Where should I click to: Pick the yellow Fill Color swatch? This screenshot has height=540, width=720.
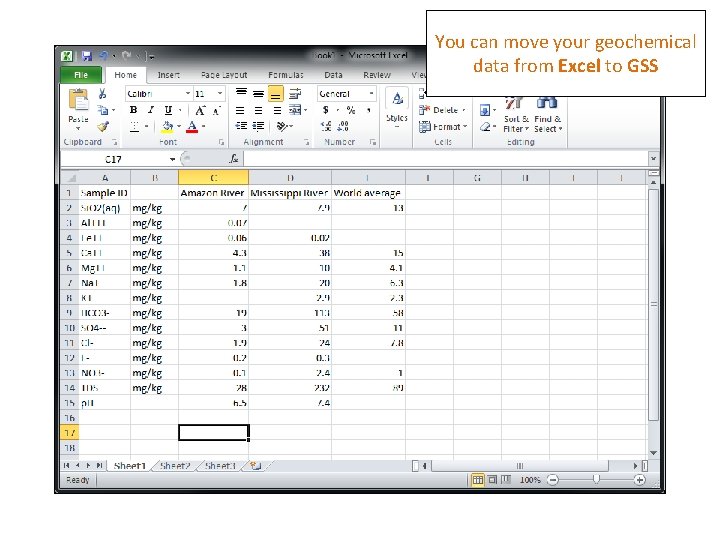[168, 126]
